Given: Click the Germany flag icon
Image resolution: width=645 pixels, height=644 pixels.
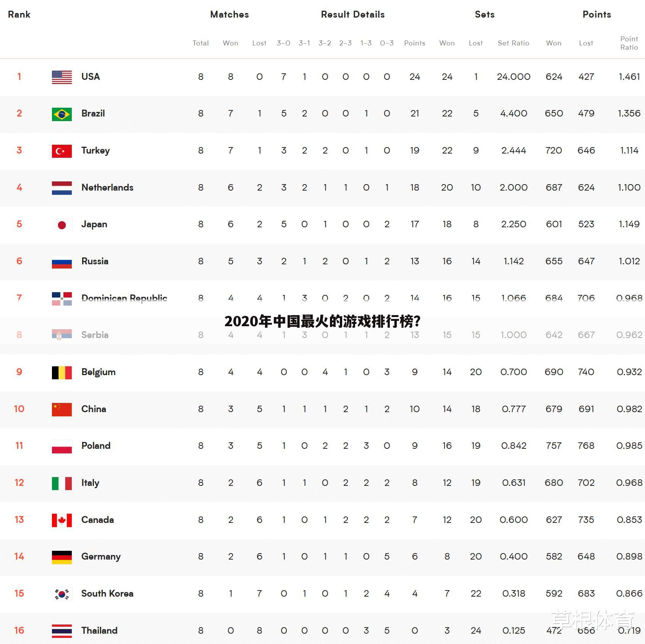Looking at the screenshot, I should tap(62, 557).
